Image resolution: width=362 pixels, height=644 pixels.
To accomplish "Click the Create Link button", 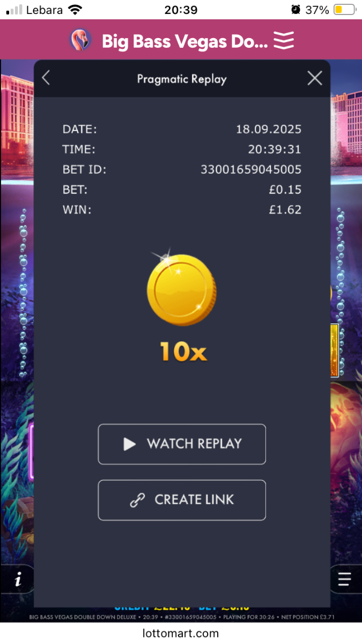I will 182,500.
